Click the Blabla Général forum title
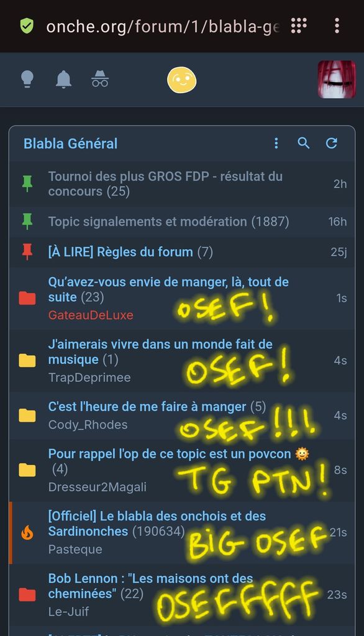364x636 pixels. [71, 143]
